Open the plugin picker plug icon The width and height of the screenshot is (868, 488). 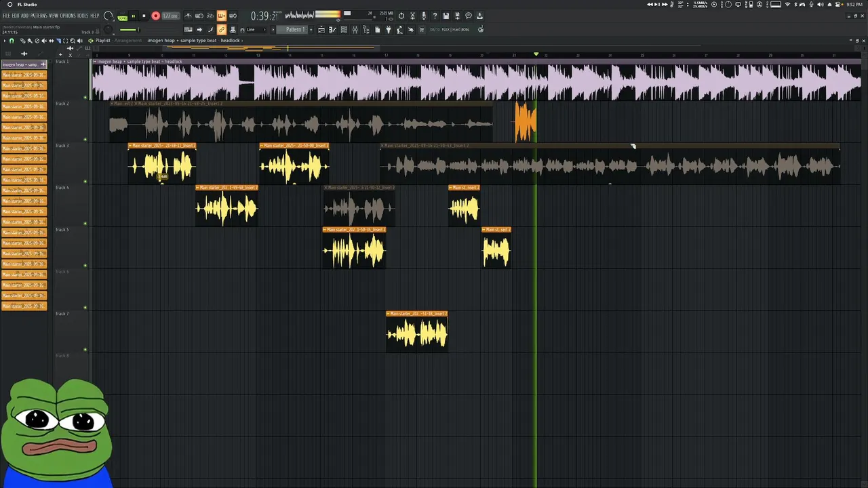tap(389, 30)
